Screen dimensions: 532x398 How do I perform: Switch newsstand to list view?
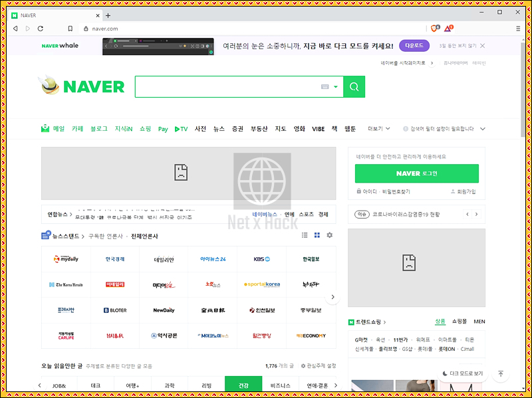coord(305,235)
